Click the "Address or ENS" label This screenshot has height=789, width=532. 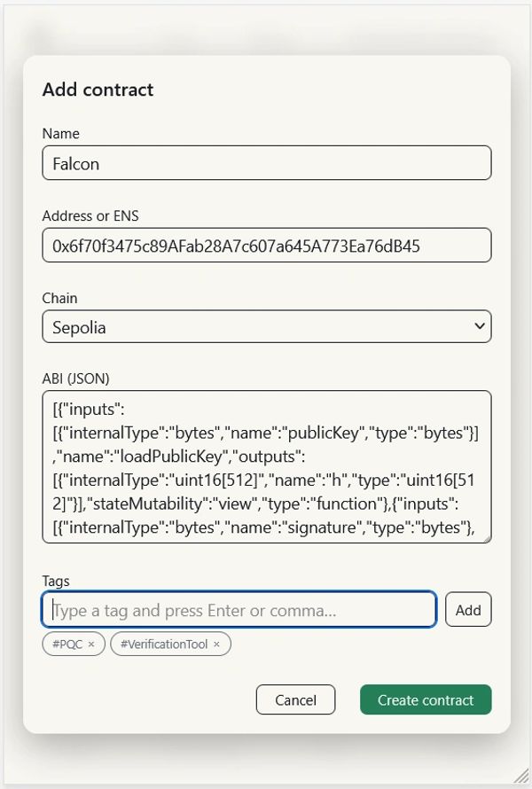pos(90,215)
